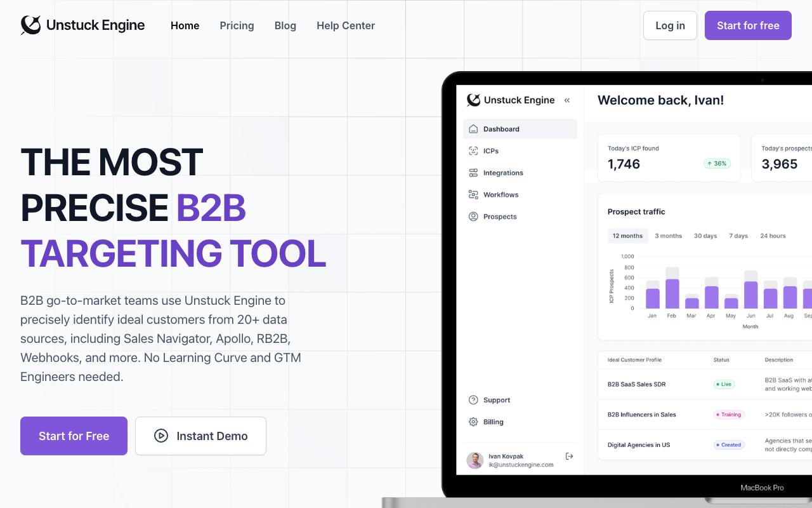
Task: Click the Prospect traffic heading
Action: pos(636,211)
